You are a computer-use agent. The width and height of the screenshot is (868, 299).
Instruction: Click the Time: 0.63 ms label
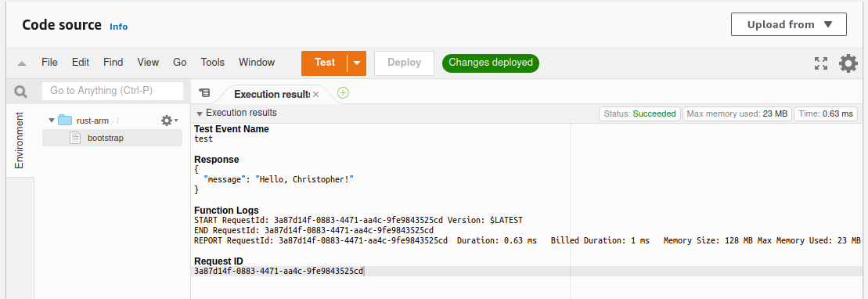(826, 114)
